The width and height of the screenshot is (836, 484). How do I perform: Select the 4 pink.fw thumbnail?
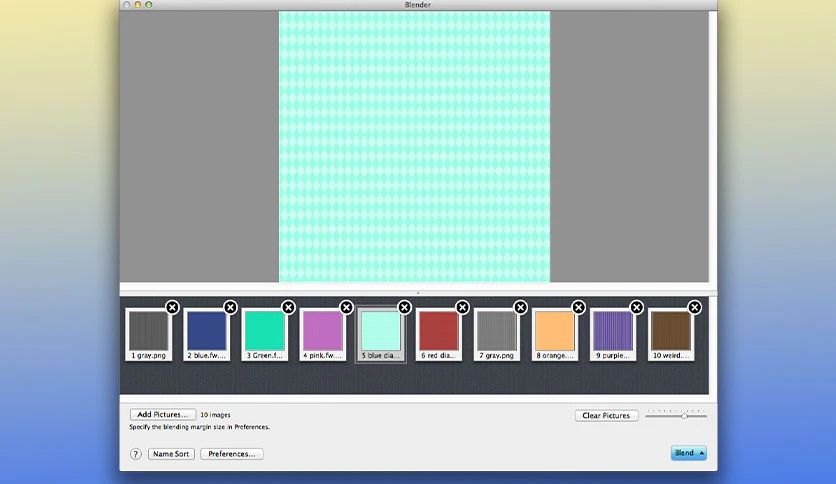tap(323, 334)
